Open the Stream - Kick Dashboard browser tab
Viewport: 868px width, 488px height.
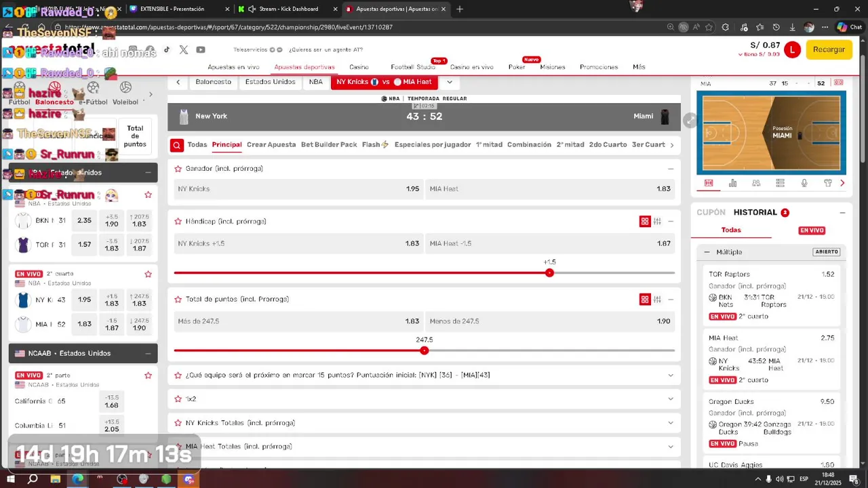(288, 9)
